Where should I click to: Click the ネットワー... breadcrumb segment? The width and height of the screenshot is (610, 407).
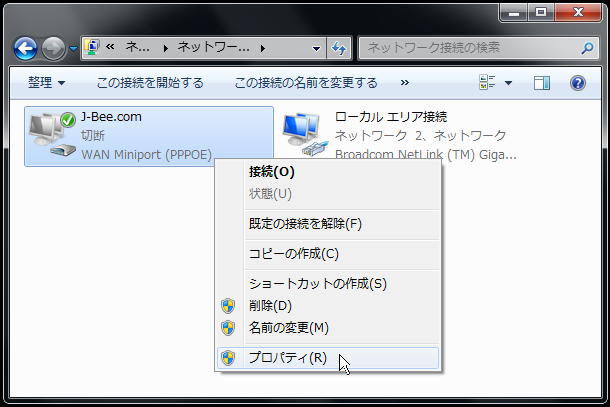click(214, 48)
